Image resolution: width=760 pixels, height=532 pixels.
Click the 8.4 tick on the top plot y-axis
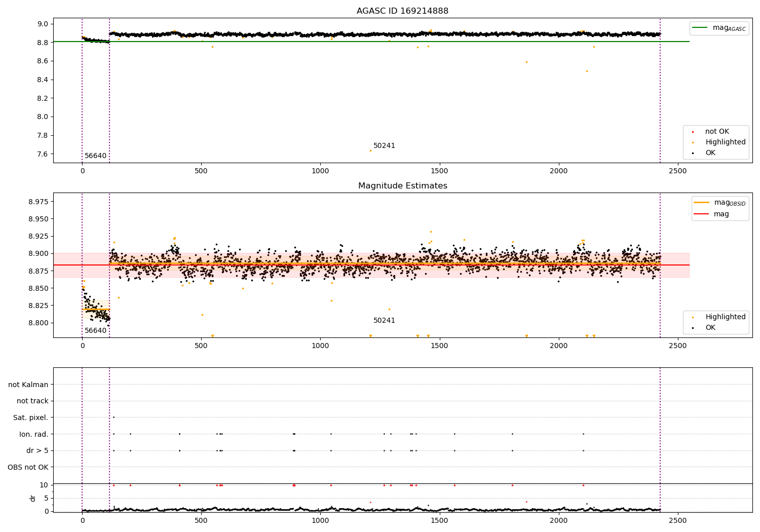click(x=43, y=80)
